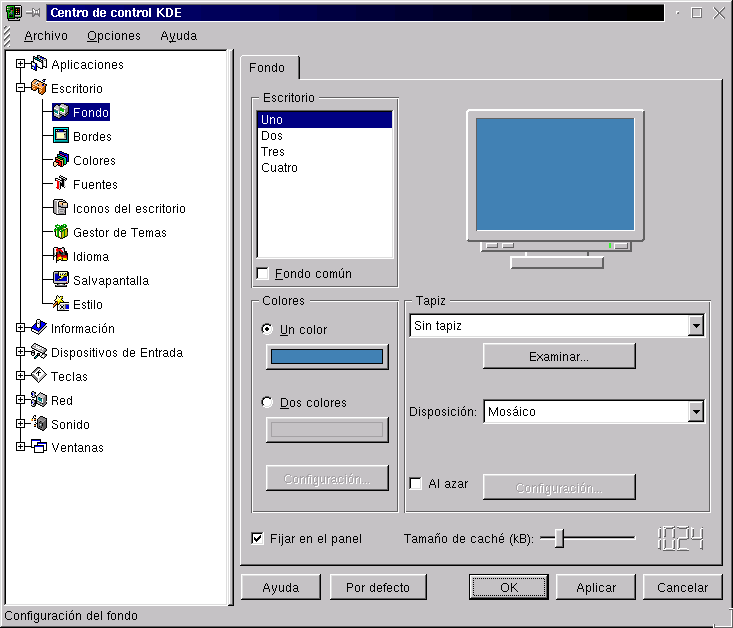Open the Archivo menu
This screenshot has height=628, width=733.
[46, 36]
